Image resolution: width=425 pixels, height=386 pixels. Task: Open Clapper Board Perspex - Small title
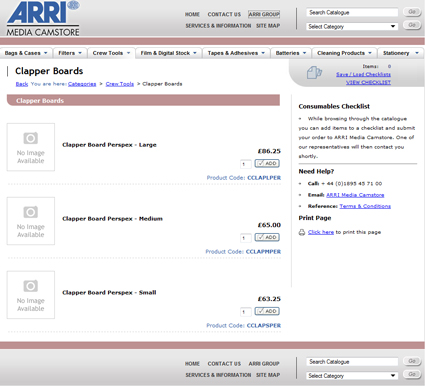tap(109, 293)
